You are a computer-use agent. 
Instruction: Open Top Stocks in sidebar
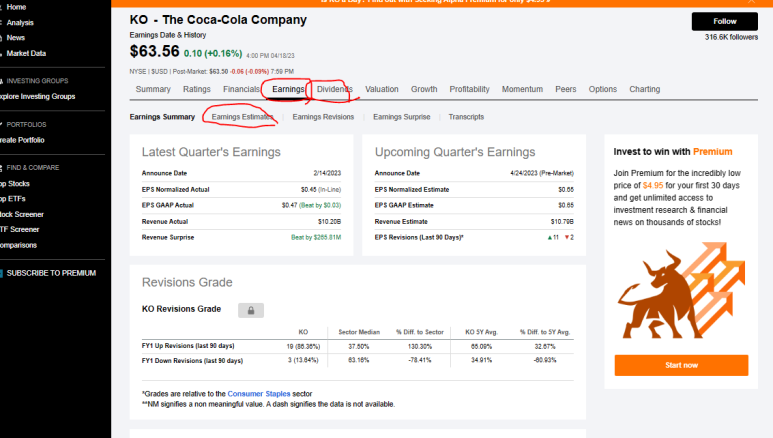15,183
